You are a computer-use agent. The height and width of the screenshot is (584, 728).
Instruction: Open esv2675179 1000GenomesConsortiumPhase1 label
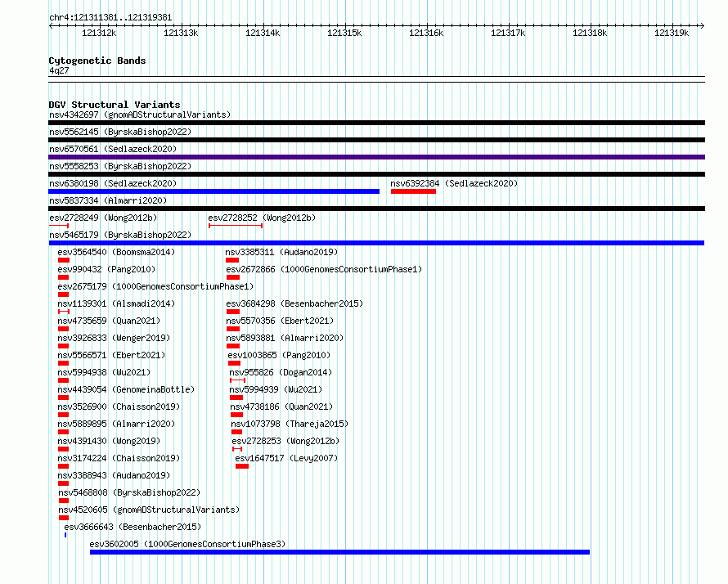click(x=155, y=286)
